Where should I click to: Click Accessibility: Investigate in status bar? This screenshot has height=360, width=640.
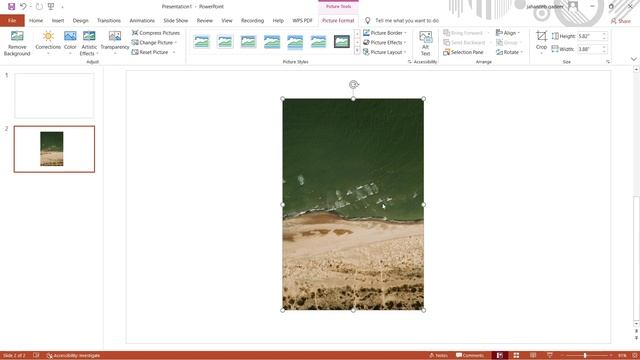pyautogui.click(x=73, y=356)
